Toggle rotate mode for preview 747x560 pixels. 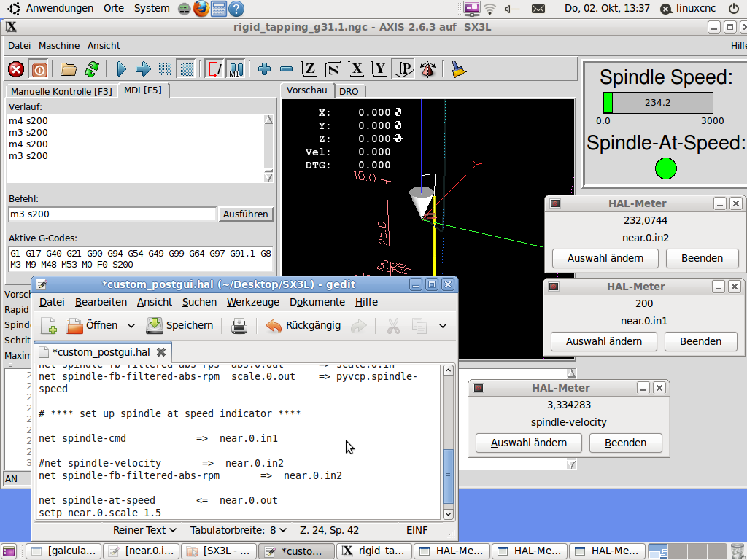(427, 69)
